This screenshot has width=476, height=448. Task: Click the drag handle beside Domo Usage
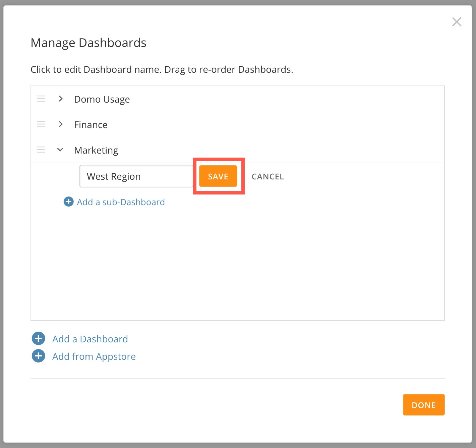click(x=41, y=99)
